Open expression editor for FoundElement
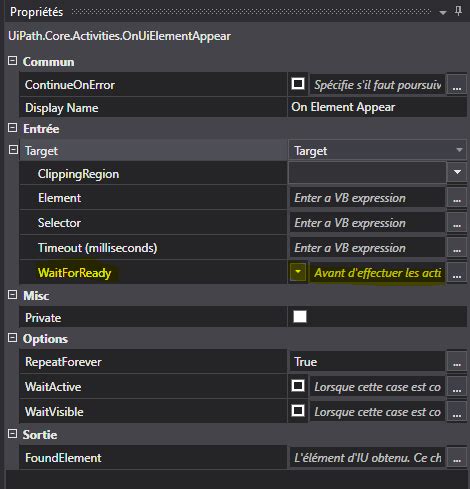The height and width of the screenshot is (489, 470). [457, 458]
